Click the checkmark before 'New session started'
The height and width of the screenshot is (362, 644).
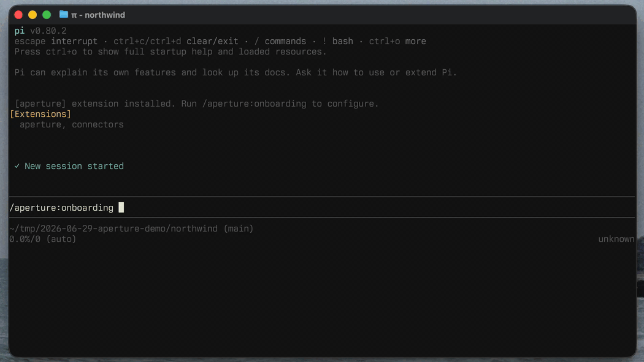point(17,166)
